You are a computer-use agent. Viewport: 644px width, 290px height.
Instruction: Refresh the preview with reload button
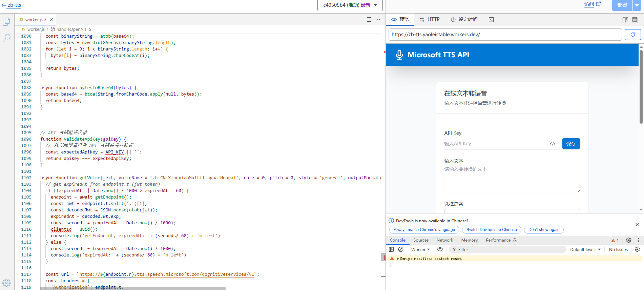click(632, 35)
